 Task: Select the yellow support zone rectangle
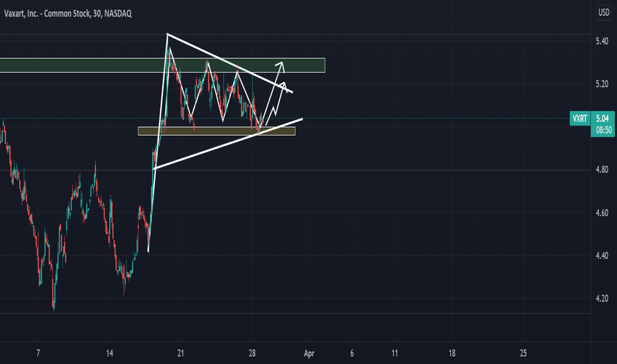point(216,131)
